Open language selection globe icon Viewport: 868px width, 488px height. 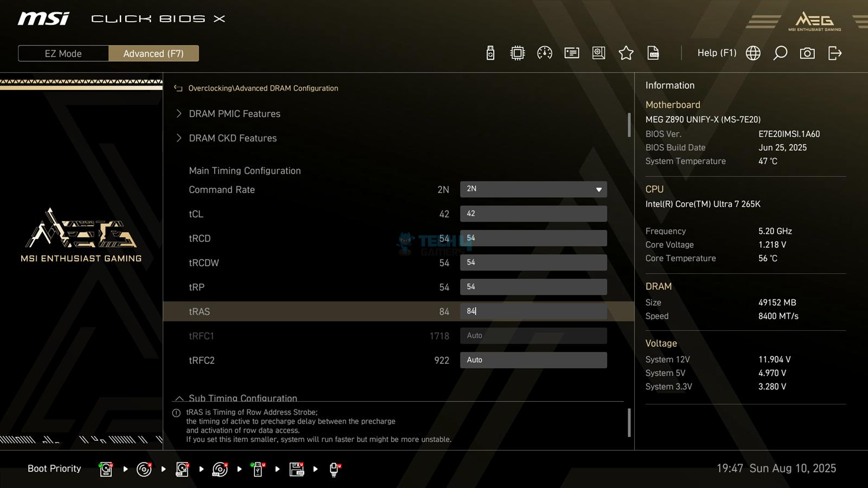tap(753, 53)
